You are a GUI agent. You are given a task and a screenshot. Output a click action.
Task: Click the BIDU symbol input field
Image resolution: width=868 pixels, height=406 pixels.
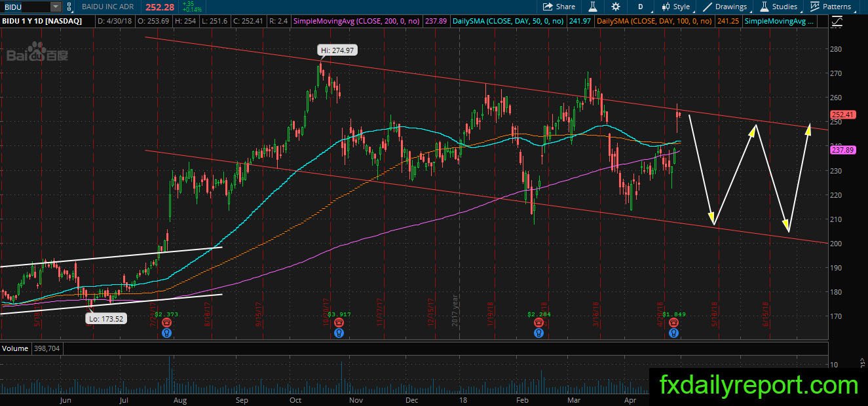[x=24, y=7]
